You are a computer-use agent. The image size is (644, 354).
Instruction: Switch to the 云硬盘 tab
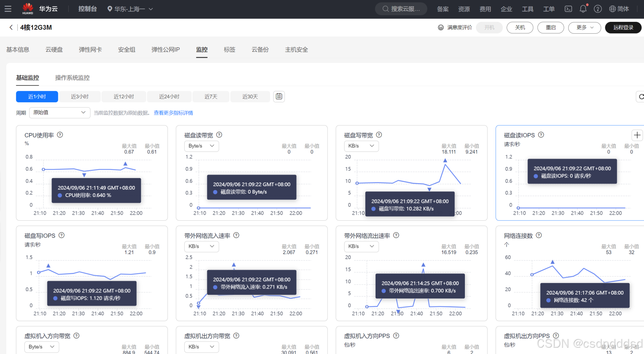(54, 50)
